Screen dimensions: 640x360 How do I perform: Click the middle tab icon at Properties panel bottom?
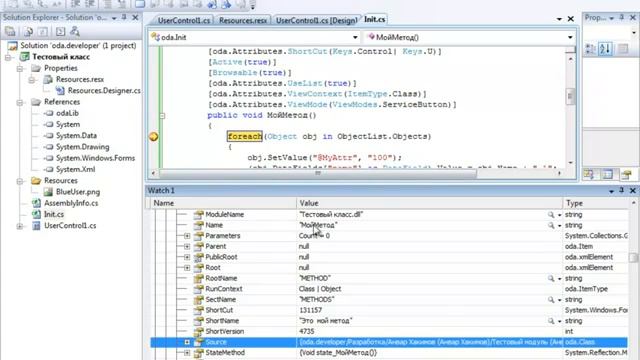pyautogui.click(x=608, y=174)
